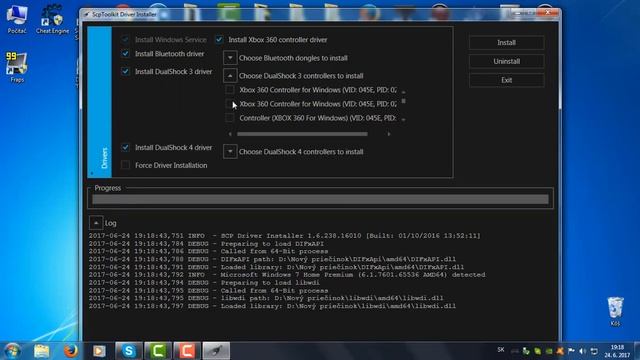Close the ScpToolkit Driver Installer window
Image resolution: width=640 pixels, height=360 pixels.
coord(547,13)
